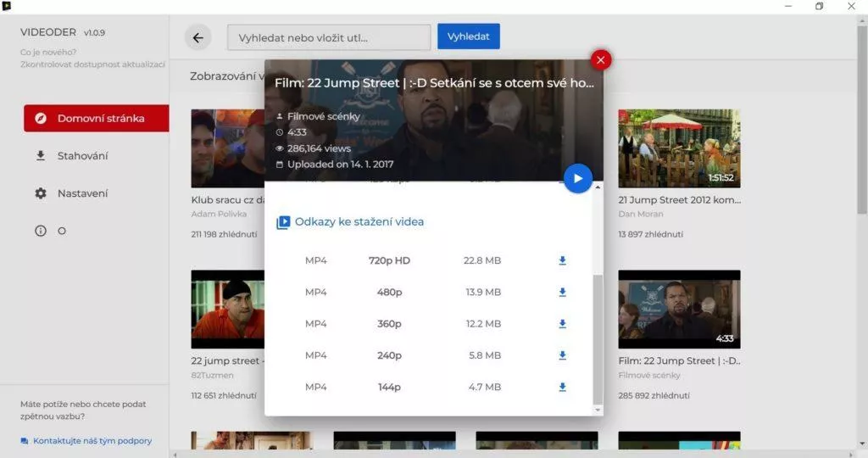Click the info circle icon
Viewport: 868px width, 458px height.
coord(41,231)
